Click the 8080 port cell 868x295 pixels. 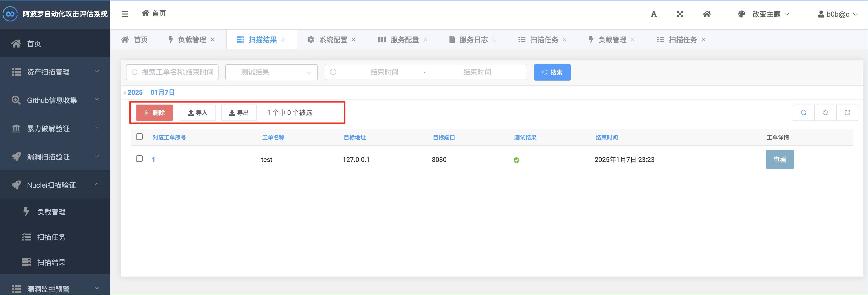pos(439,160)
